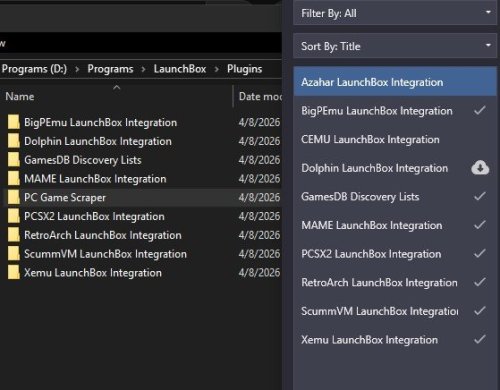
Task: Click the checkmark next to PCSX2 integration
Action: point(480,254)
